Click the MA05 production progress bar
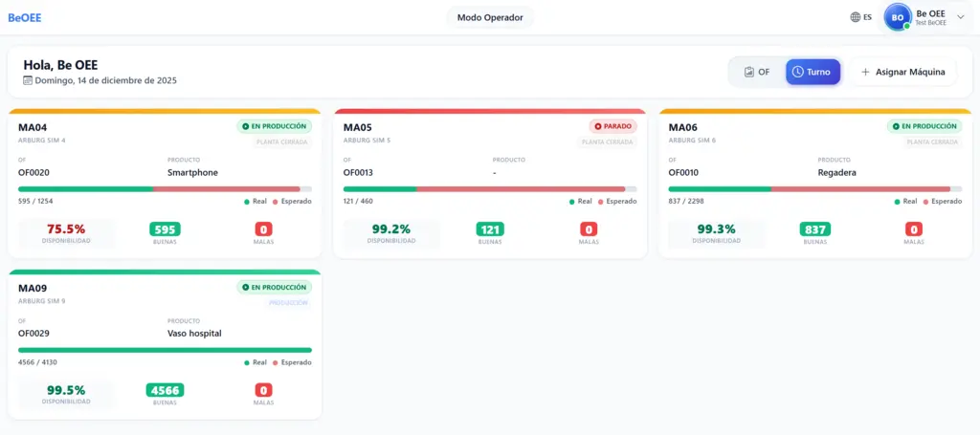The width and height of the screenshot is (980, 435). coord(490,188)
